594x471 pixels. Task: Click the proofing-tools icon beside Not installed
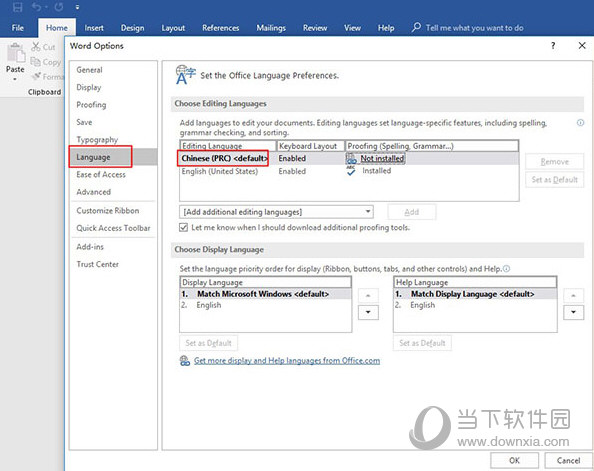tap(351, 158)
